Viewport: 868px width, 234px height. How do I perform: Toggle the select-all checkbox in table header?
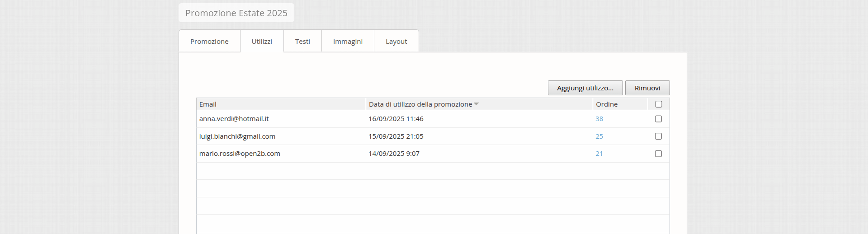tap(659, 104)
